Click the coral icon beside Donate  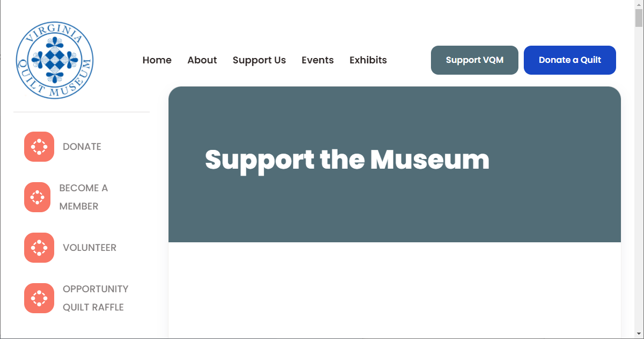point(39,147)
